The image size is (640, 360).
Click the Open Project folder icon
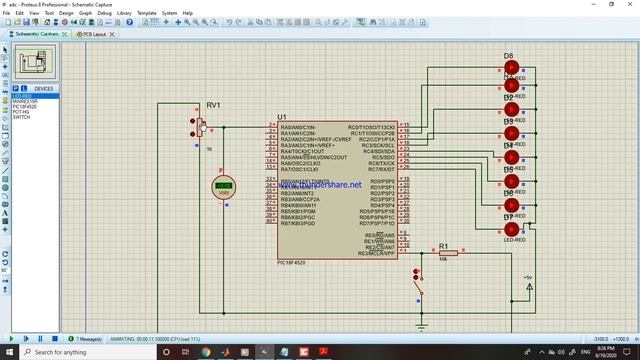17,22
